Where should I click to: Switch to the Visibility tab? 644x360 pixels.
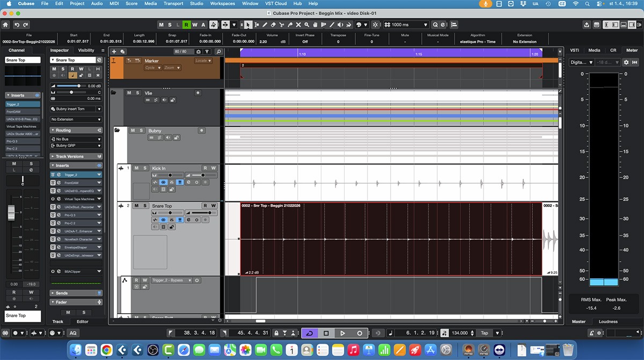[86, 51]
